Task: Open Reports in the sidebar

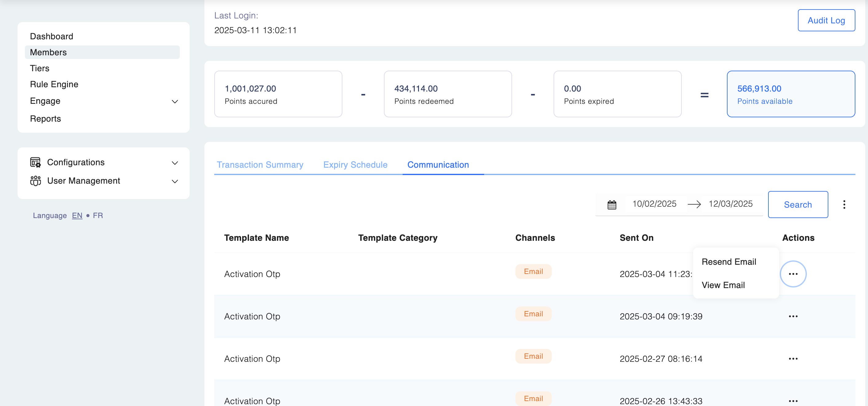Action: (45, 119)
